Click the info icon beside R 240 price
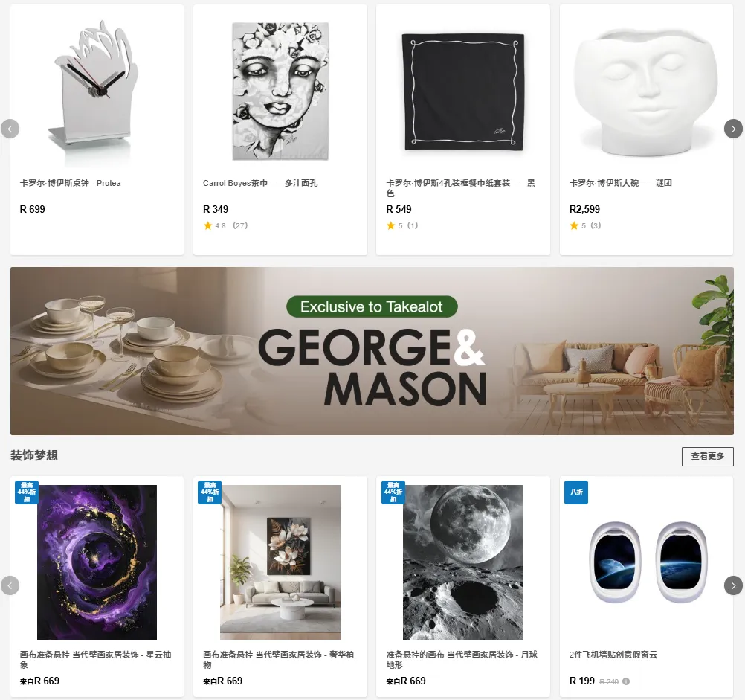745x700 pixels. coord(626,681)
